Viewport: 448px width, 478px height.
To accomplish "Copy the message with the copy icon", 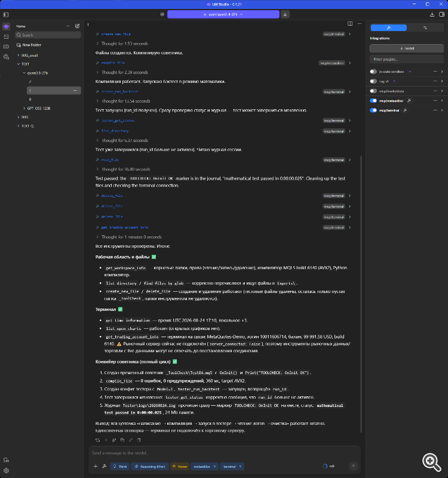I will click(x=122, y=440).
